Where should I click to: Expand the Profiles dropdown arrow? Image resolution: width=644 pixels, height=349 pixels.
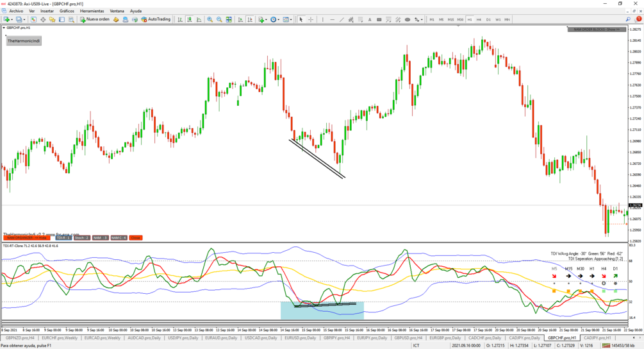click(x=24, y=19)
